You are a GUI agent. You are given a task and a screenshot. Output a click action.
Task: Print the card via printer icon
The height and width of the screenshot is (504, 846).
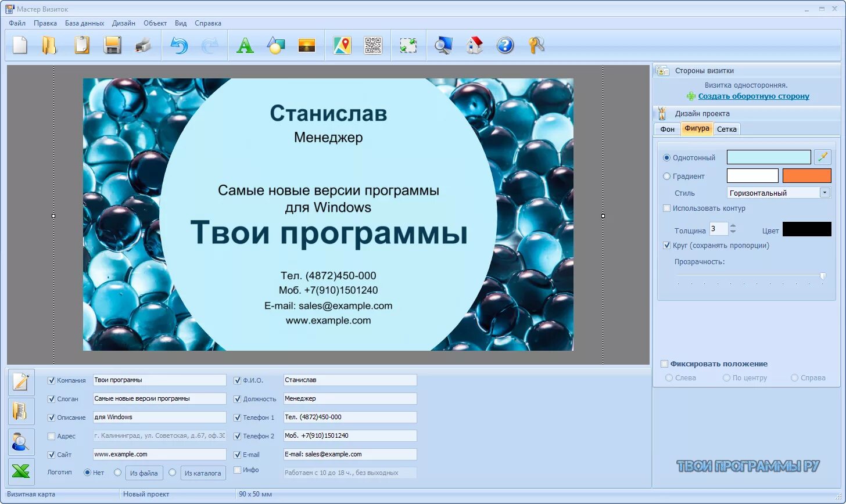tap(143, 45)
